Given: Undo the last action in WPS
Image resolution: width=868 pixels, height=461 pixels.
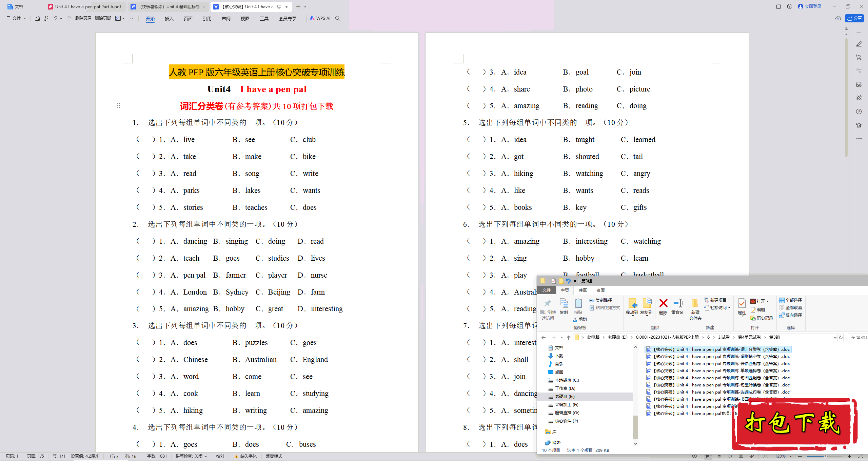Looking at the screenshot, I should (55, 18).
